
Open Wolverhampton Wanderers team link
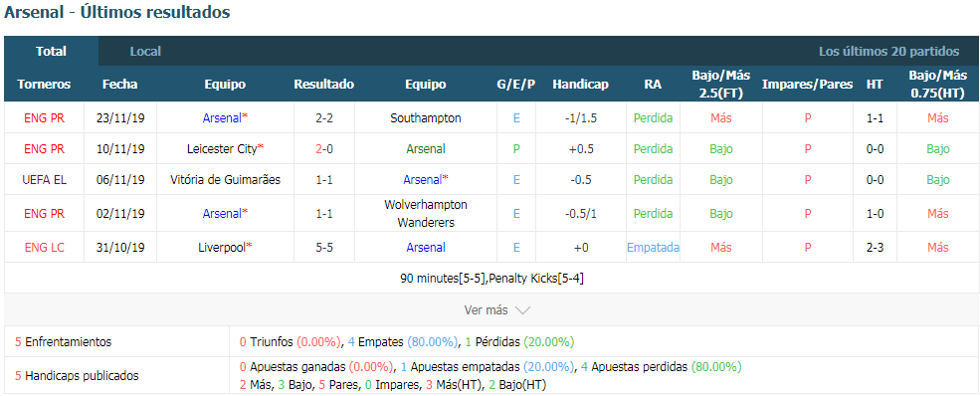click(426, 214)
